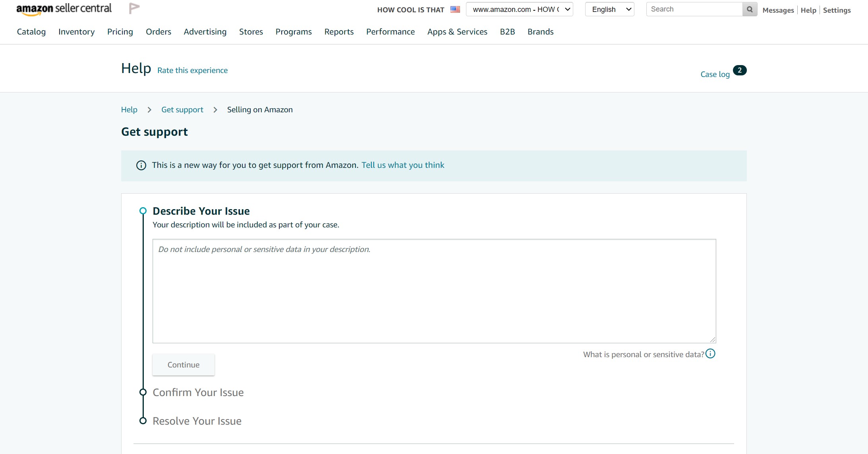Viewport: 868px width, 454px height.
Task: Open the B2B menu
Action: 507,32
